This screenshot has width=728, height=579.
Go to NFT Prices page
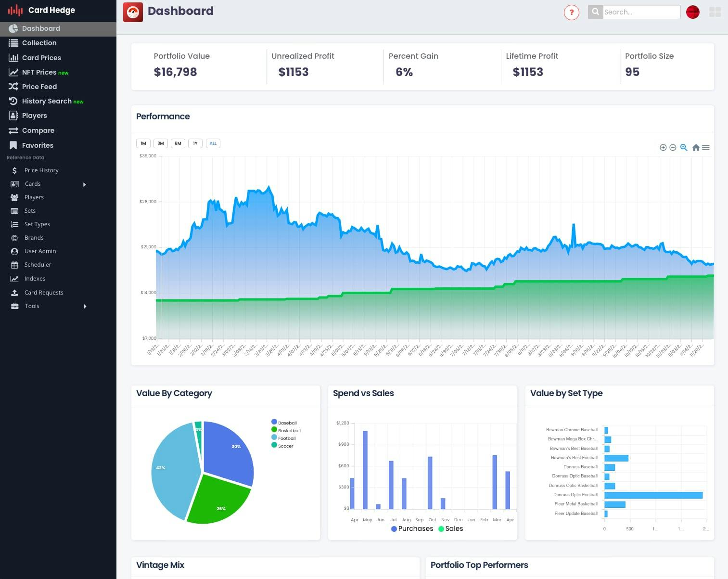pos(39,72)
